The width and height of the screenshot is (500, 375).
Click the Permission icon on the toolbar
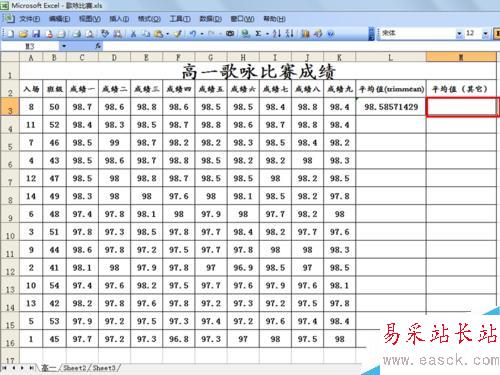49,34
